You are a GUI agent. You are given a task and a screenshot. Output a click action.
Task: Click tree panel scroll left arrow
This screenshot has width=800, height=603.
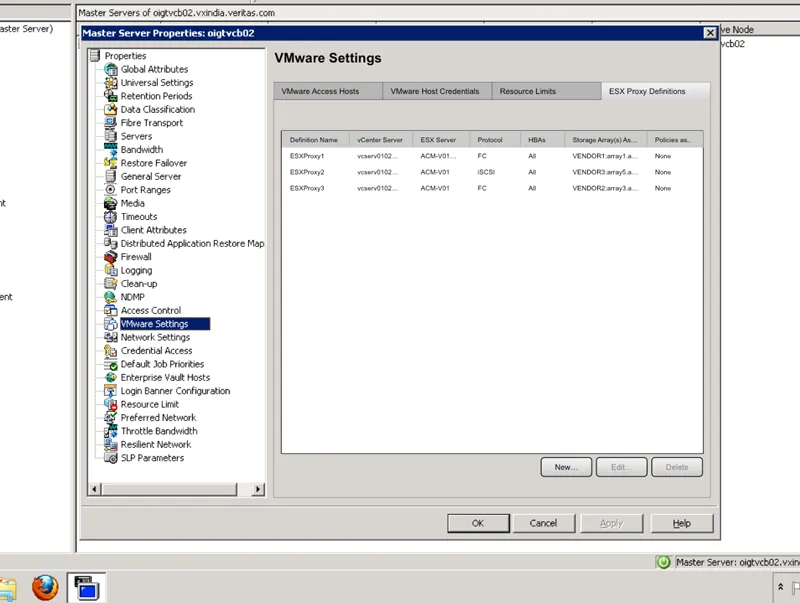tap(94, 489)
